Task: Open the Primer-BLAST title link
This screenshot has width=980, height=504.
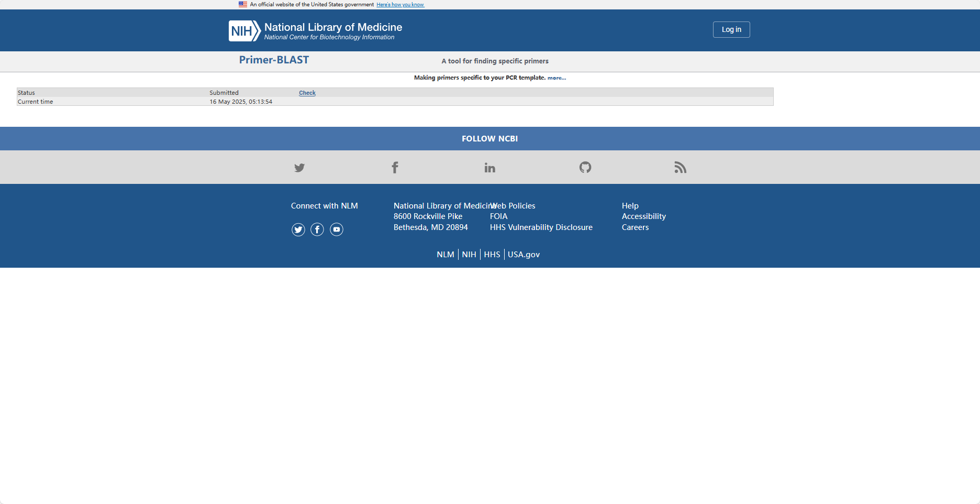Action: (x=274, y=60)
